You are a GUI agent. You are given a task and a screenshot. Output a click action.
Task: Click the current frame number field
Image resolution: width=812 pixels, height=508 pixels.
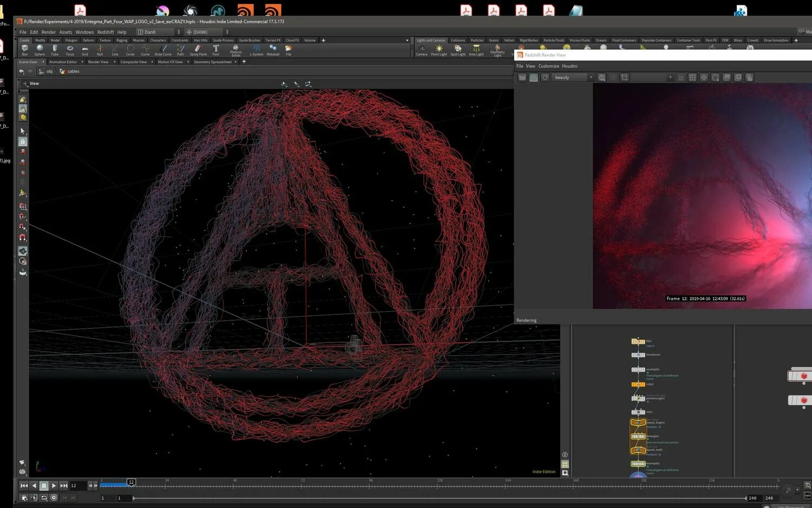[77, 486]
